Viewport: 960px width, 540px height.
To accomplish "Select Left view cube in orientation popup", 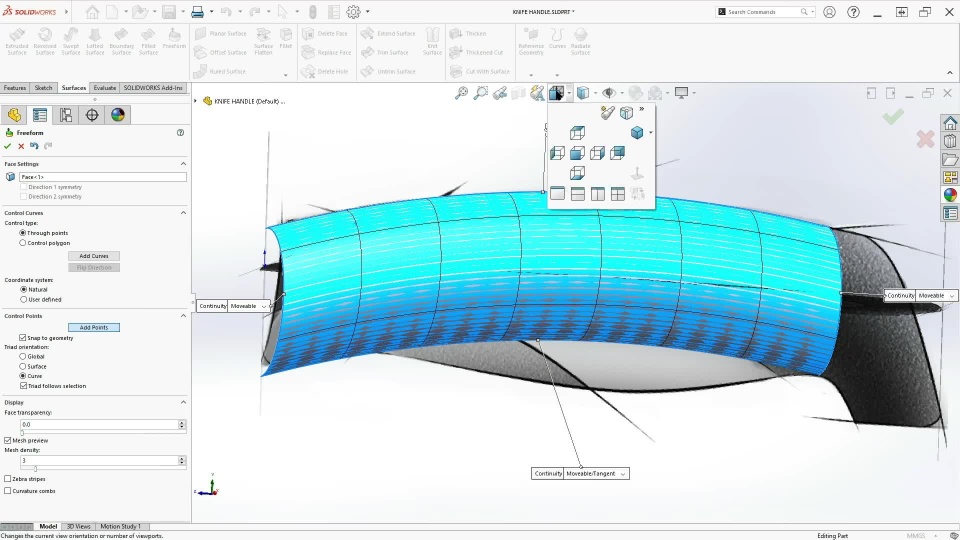I will pos(557,153).
